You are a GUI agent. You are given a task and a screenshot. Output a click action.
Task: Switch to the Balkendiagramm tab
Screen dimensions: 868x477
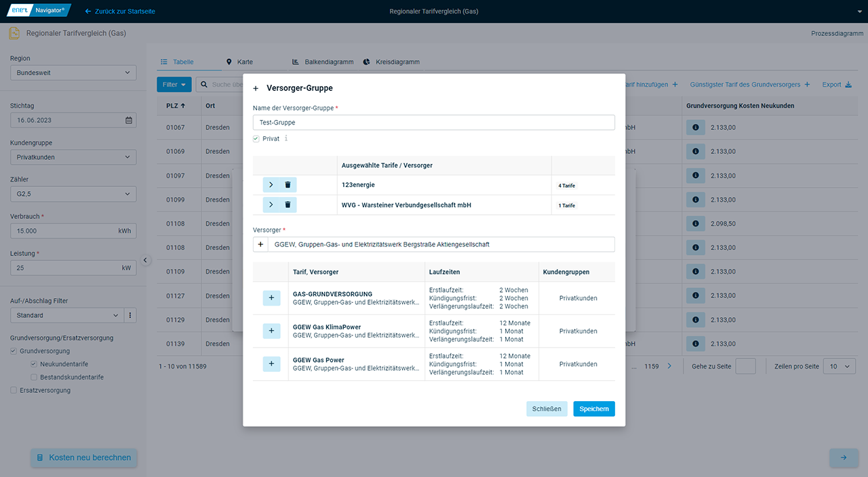[x=323, y=62]
